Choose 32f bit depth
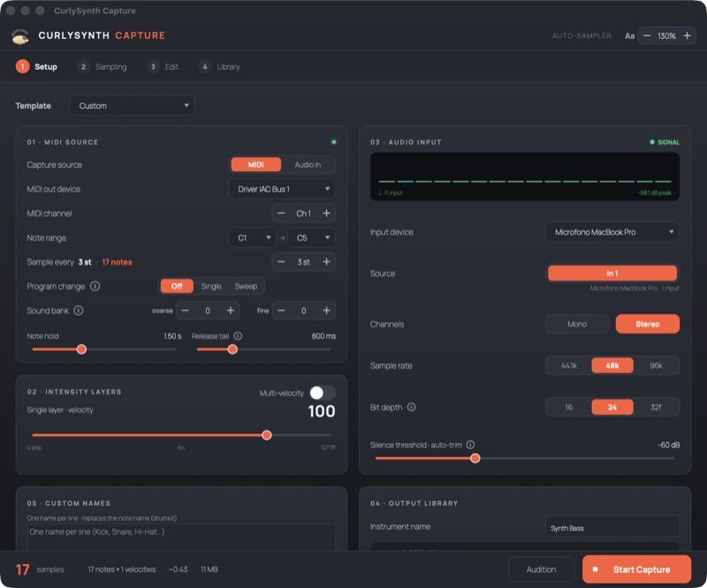Viewport: 707px width, 588px height. pos(656,407)
